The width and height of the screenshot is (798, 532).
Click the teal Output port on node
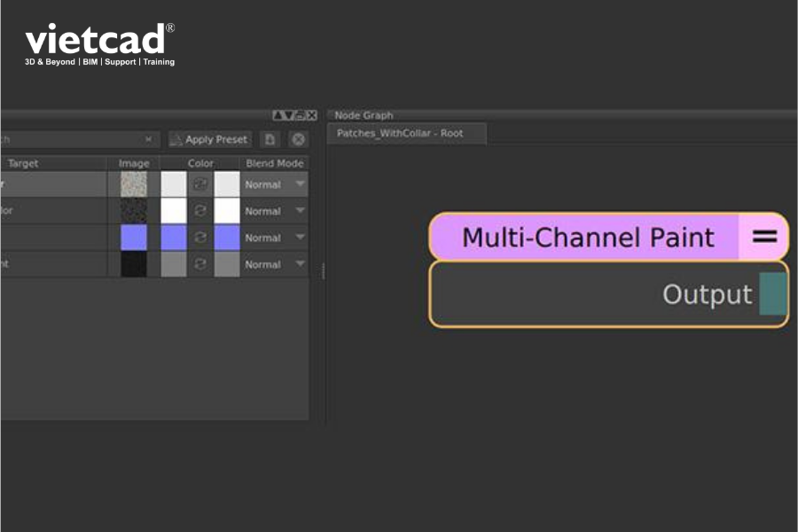pos(772,293)
